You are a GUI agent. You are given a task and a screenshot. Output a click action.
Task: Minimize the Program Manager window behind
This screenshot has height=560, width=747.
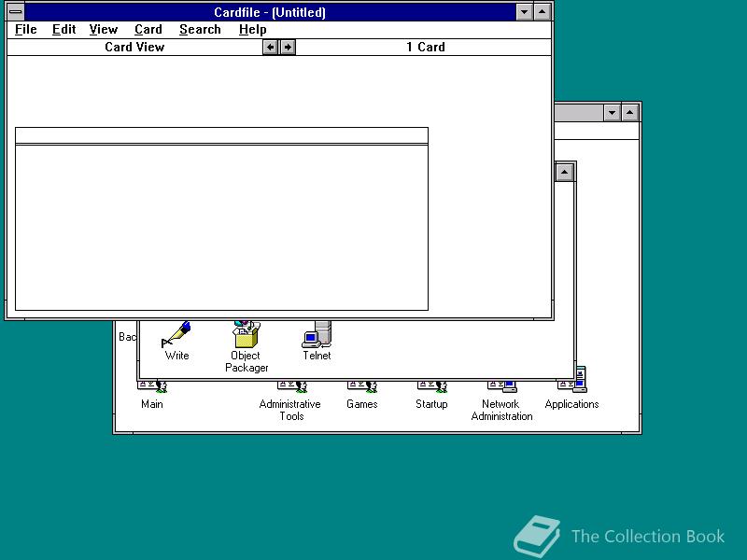click(613, 113)
